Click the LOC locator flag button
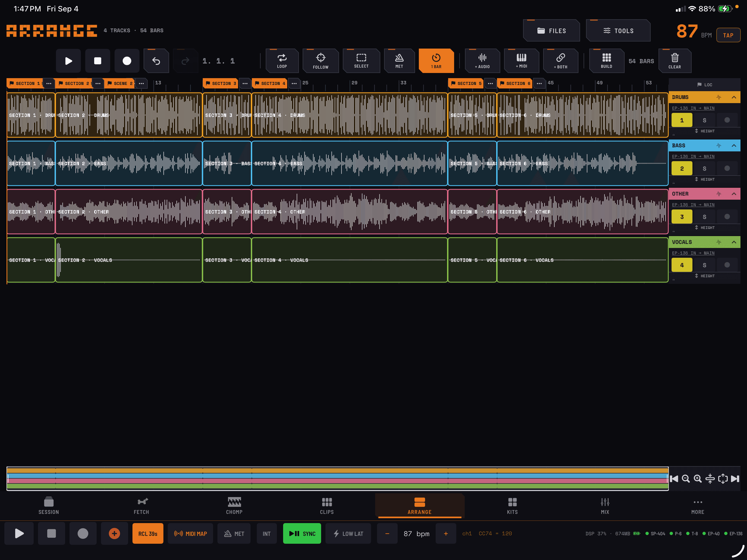The image size is (747, 560). (x=705, y=85)
